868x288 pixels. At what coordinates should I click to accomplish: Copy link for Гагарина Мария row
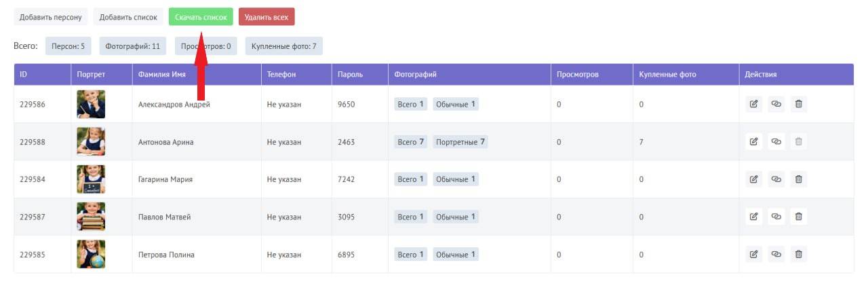tap(776, 179)
